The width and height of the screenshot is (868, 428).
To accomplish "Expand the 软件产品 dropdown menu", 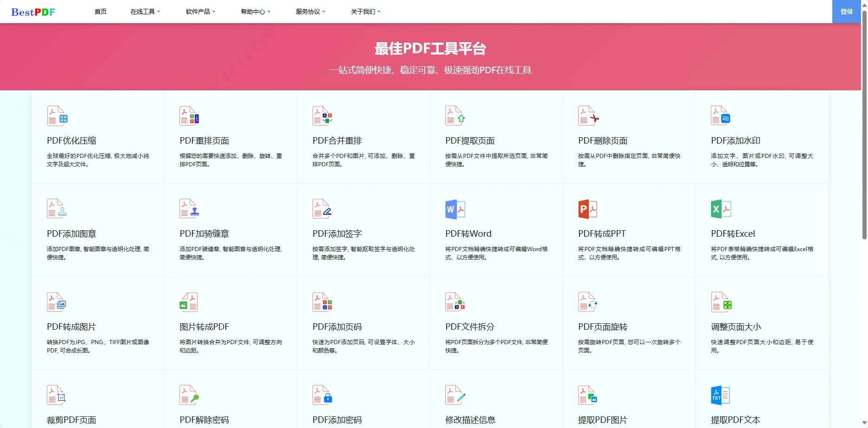I will (x=200, y=12).
